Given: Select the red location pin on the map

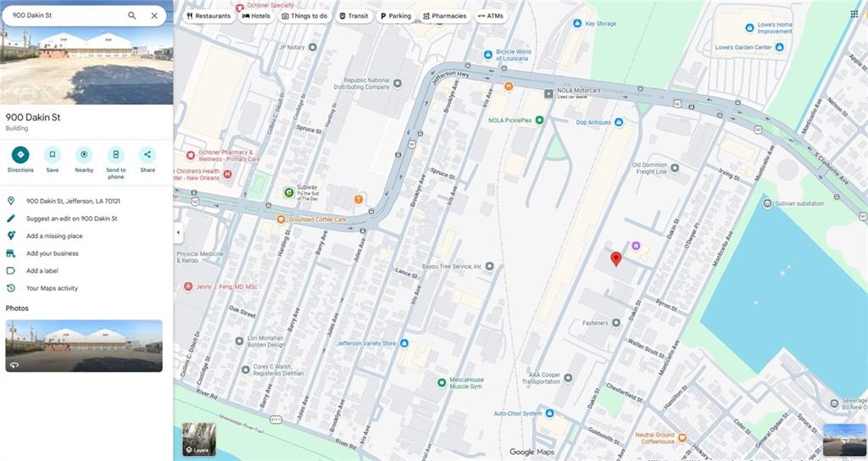Looking at the screenshot, I should [x=616, y=258].
